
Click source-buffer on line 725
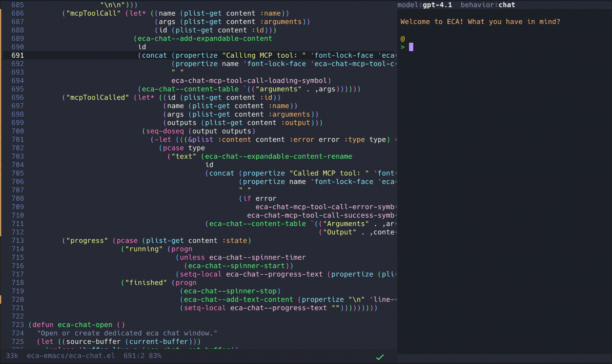tap(93, 342)
